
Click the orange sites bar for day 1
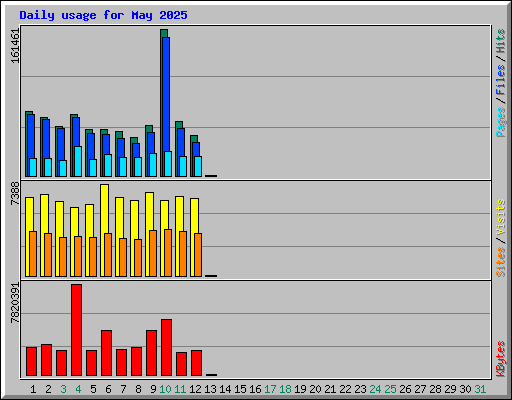tap(33, 254)
